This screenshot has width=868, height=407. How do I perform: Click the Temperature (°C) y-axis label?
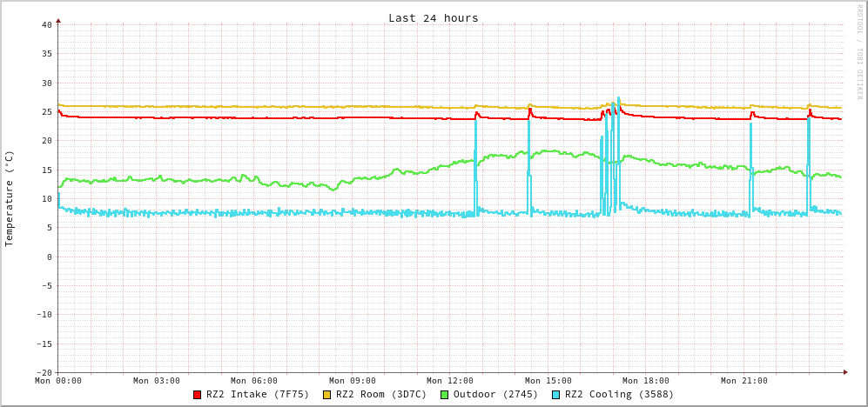(10, 198)
